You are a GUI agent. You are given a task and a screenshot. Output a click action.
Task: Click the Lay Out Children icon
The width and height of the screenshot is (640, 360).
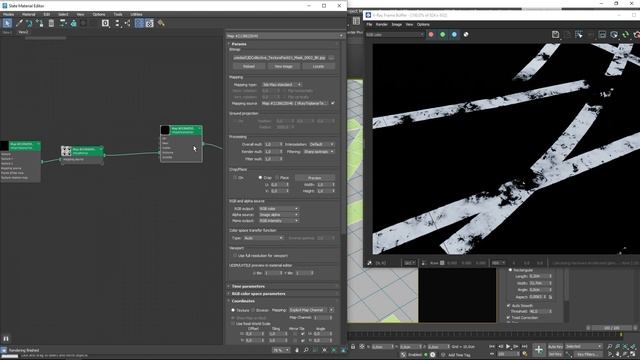pos(127,23)
